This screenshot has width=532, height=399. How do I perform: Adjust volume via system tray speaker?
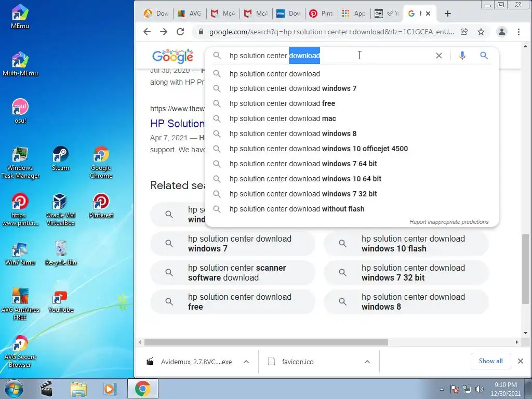480,389
